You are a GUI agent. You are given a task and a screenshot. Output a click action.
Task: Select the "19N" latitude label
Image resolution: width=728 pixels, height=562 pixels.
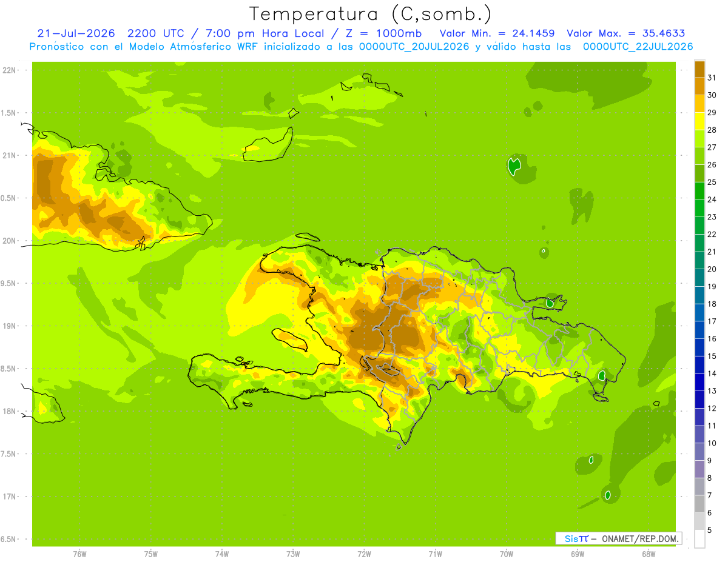(x=9, y=326)
